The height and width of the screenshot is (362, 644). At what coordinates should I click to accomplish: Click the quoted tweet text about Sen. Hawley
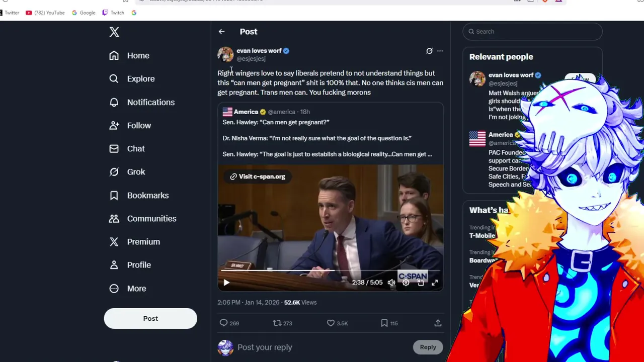(x=327, y=138)
